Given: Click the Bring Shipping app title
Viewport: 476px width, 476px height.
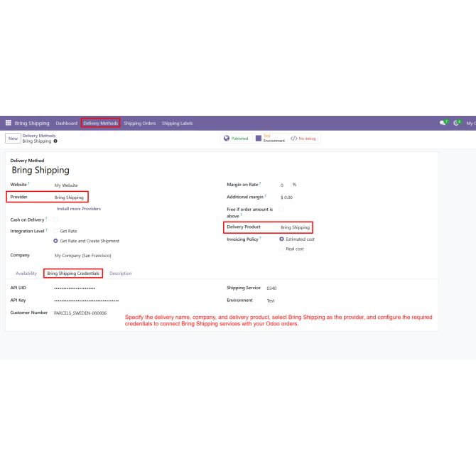Looking at the screenshot, I should click(32, 123).
